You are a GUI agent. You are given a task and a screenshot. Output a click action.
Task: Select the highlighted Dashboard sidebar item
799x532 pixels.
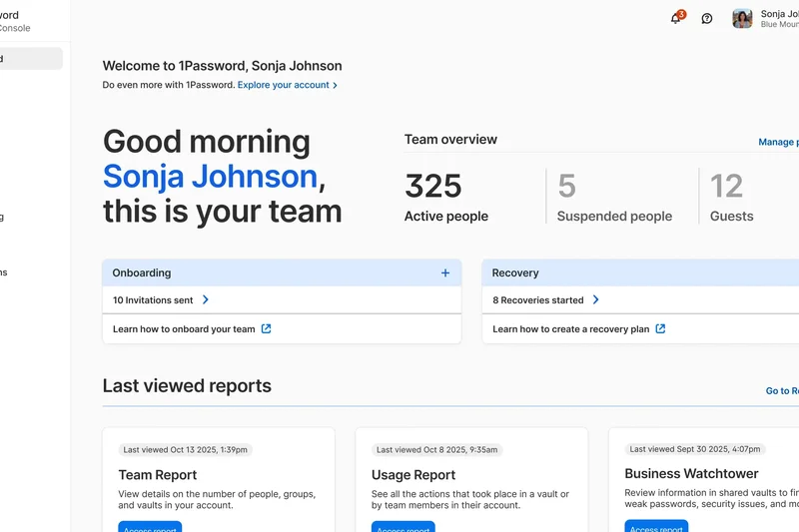click(30, 59)
